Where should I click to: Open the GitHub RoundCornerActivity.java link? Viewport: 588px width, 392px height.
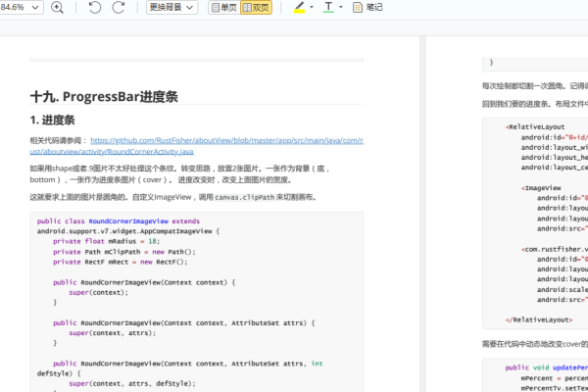coord(197,146)
